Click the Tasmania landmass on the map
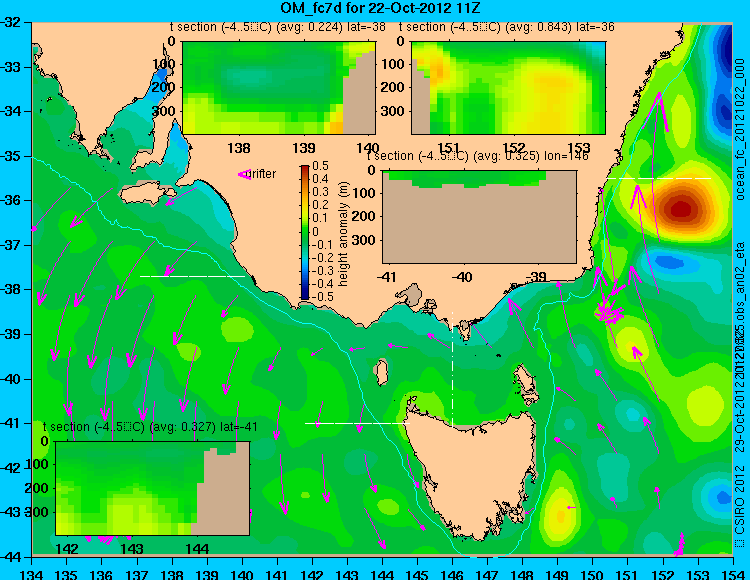Viewport: 750px width, 580px height. [x=473, y=471]
